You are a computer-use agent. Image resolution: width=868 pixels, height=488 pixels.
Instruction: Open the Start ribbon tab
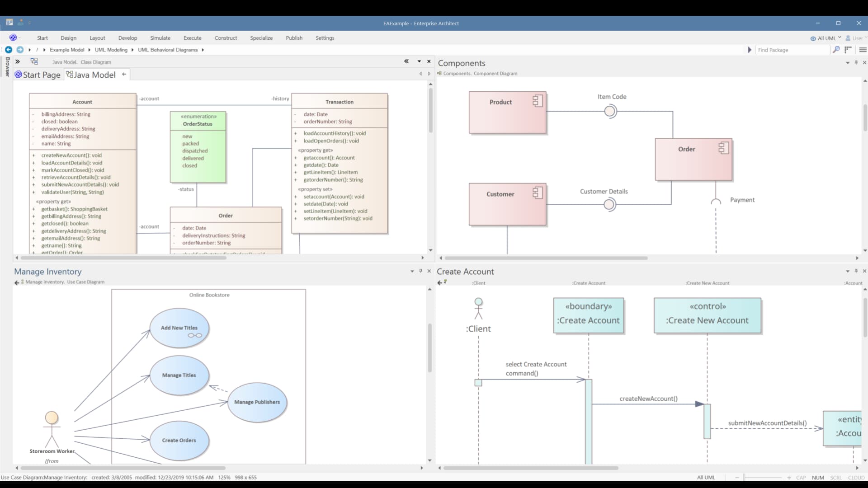[x=42, y=38]
